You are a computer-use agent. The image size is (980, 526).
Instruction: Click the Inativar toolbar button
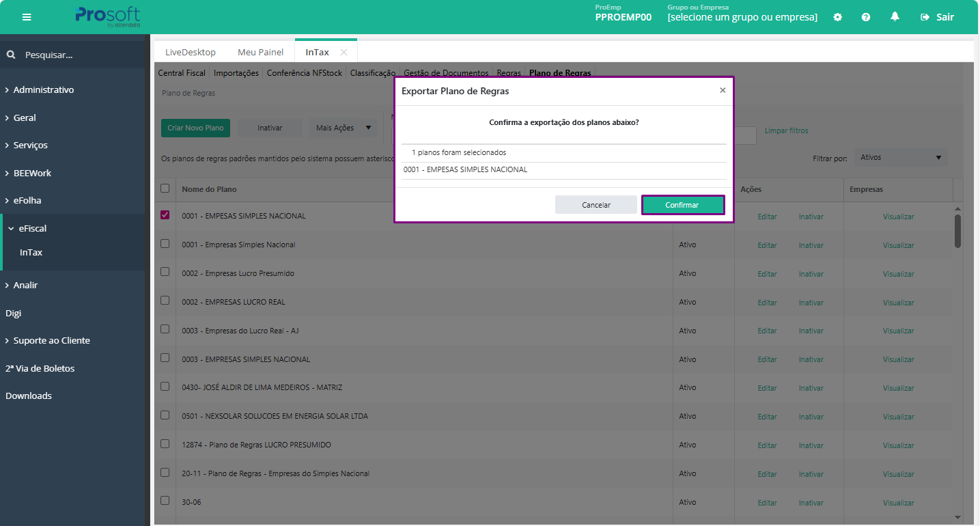click(270, 128)
